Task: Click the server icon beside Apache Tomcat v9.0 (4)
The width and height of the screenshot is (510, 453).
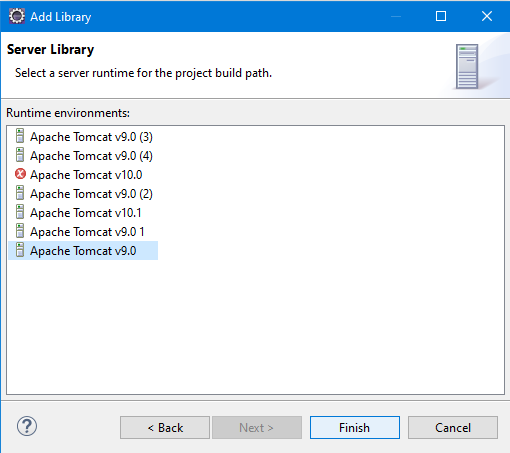Action: click(20, 155)
